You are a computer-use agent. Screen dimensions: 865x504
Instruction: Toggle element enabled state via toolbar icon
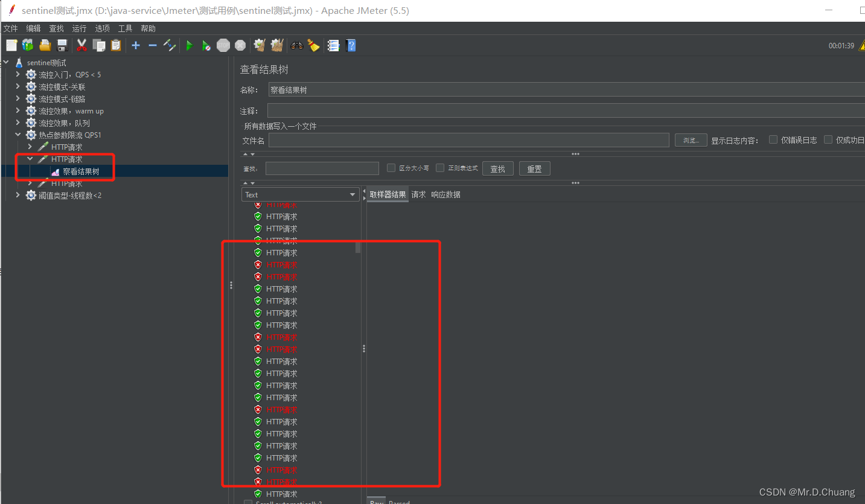click(170, 45)
